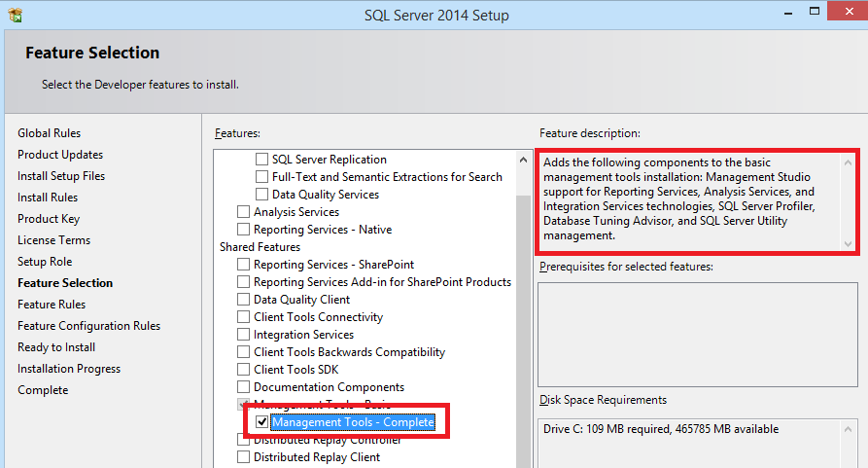Enable the Analysis Services feature checkbox
The image size is (868, 468).
243,212
